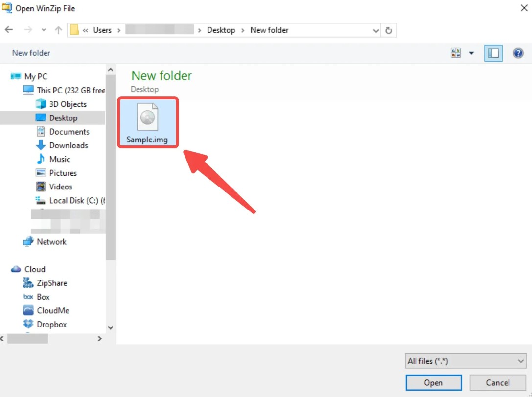Open help with the question mark

[518, 53]
